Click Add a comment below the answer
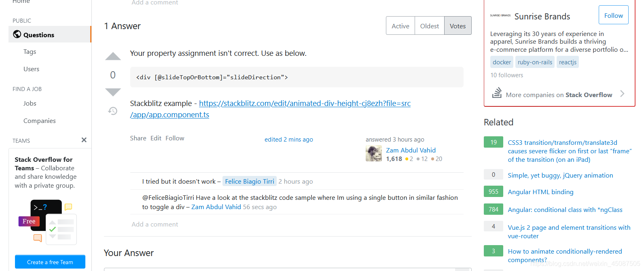The width and height of the screenshot is (644, 271). pos(155,224)
